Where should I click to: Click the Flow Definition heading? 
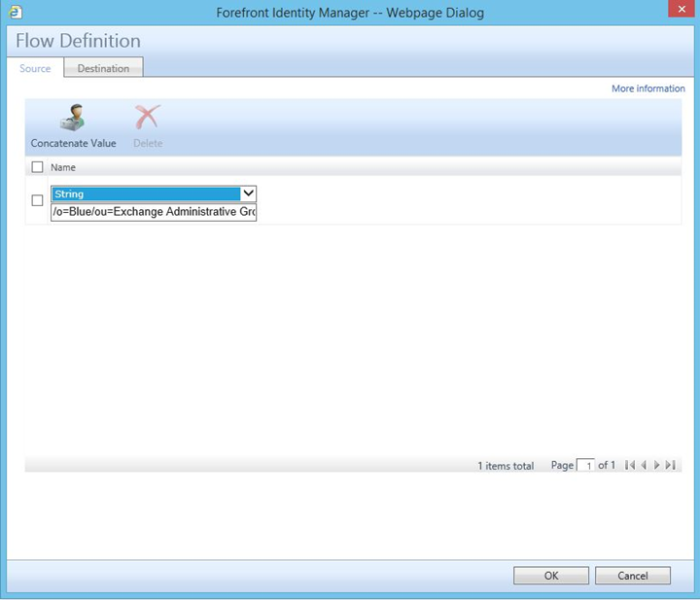tap(78, 41)
